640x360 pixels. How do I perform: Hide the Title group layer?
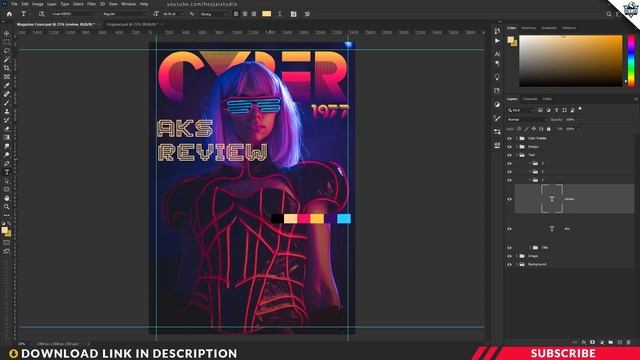[x=509, y=248]
